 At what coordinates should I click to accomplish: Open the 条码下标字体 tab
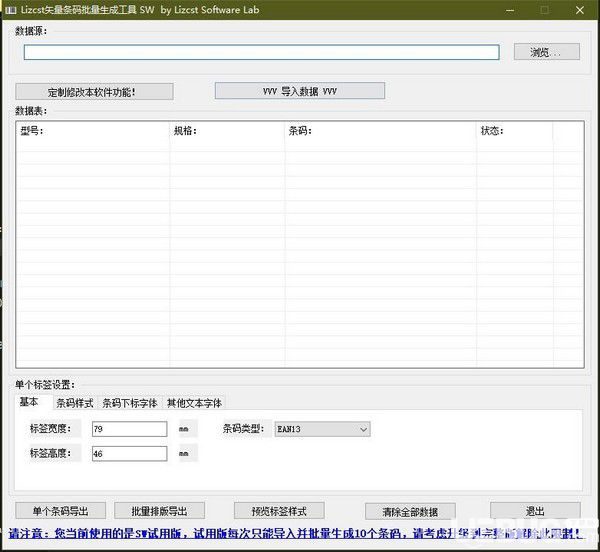[x=130, y=403]
